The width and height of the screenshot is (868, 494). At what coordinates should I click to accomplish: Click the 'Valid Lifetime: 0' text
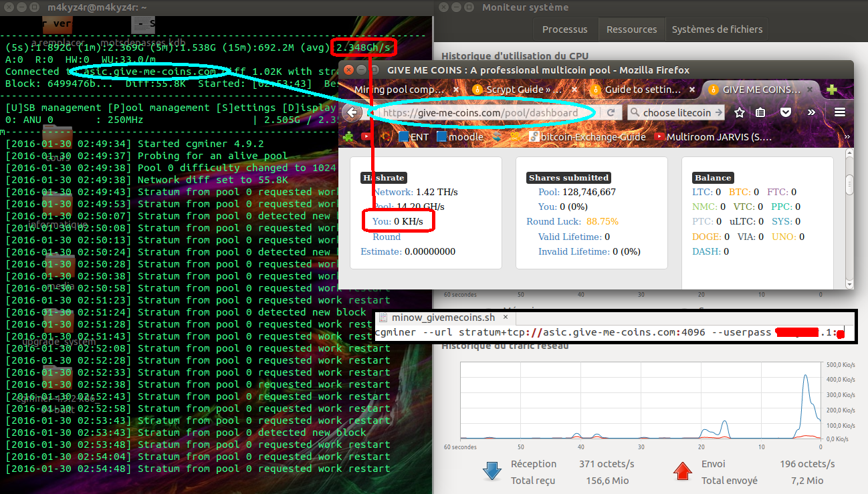pyautogui.click(x=574, y=237)
